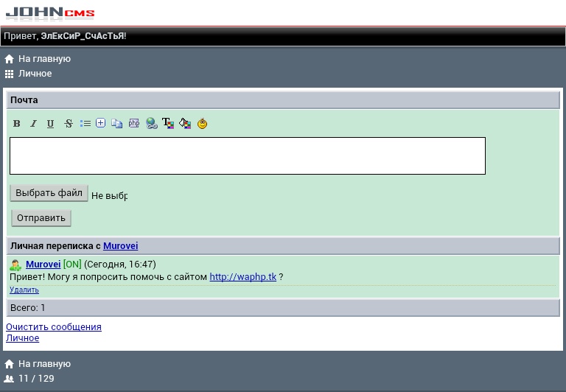Apply italic formatting with the I icon
Viewport: 566px width, 392px height.
pyautogui.click(x=33, y=124)
